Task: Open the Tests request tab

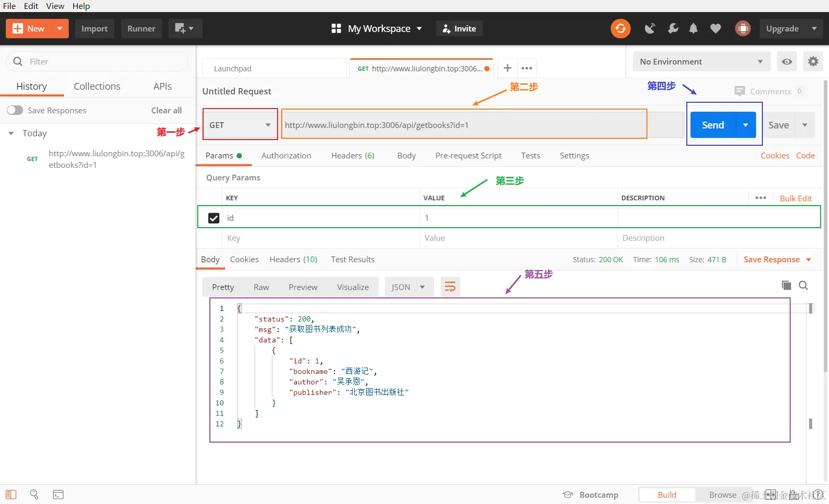Action: coord(530,156)
